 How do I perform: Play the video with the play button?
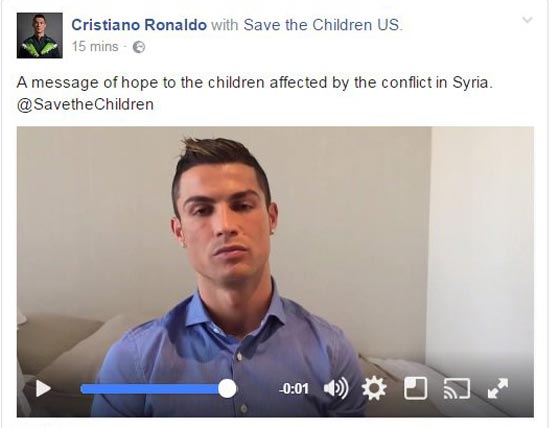coord(43,388)
